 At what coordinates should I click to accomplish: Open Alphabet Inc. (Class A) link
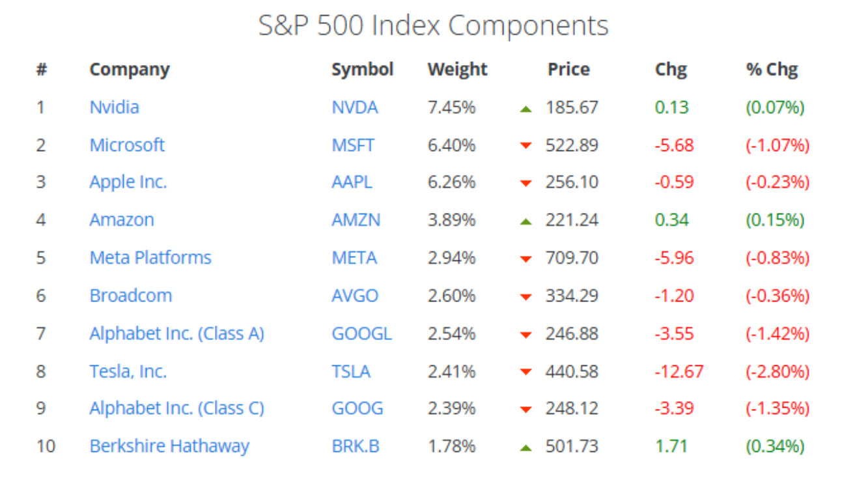click(177, 333)
